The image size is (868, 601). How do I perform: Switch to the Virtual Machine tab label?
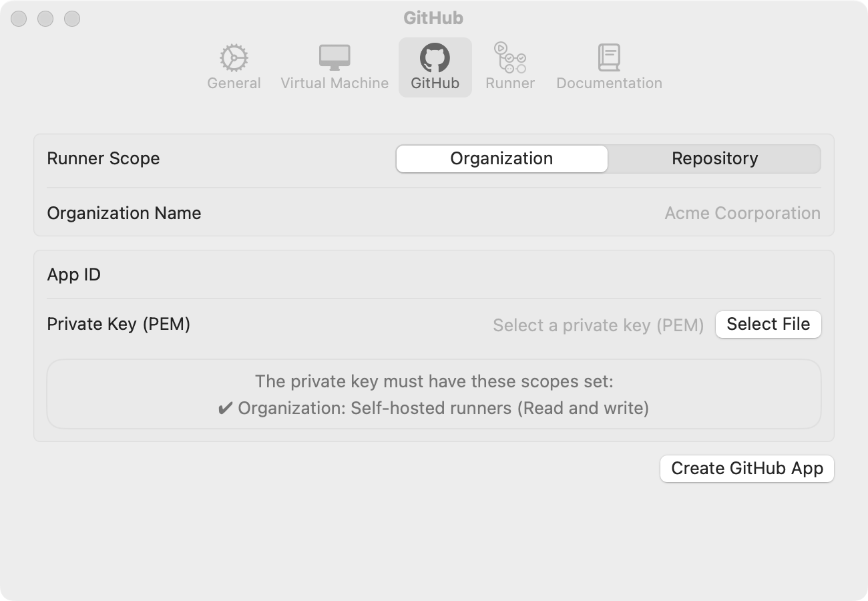pos(335,83)
